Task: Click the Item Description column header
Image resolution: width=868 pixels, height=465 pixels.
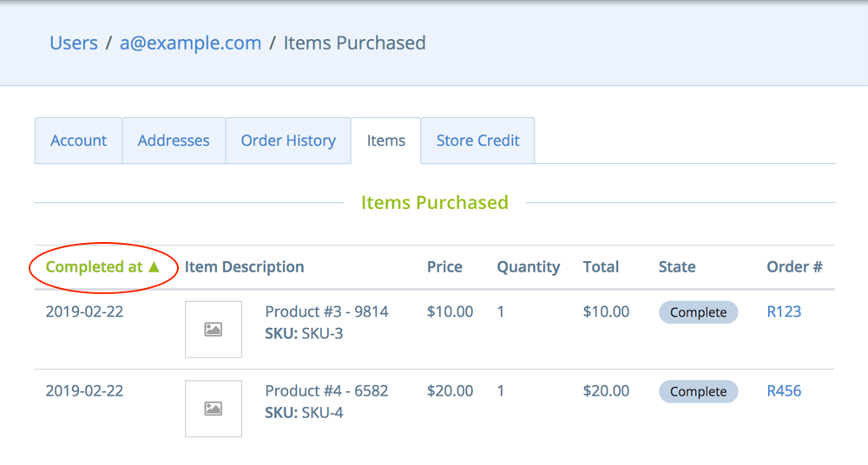Action: (244, 267)
